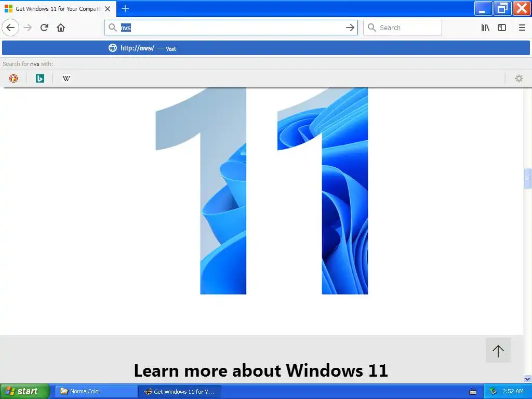Click the system tray network icon
532x399 pixels.
494,392
